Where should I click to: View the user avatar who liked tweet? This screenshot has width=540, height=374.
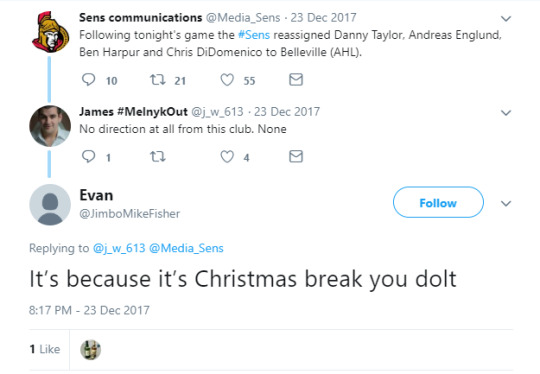(x=91, y=350)
